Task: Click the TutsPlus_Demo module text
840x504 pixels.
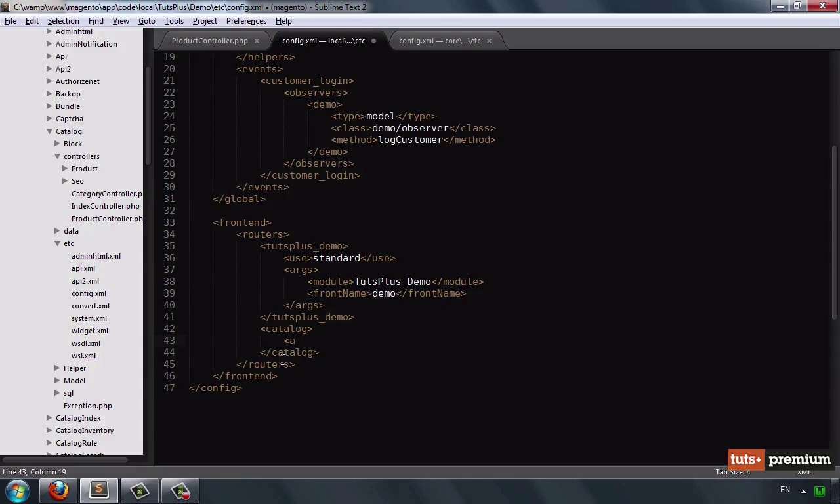Action: click(x=392, y=282)
